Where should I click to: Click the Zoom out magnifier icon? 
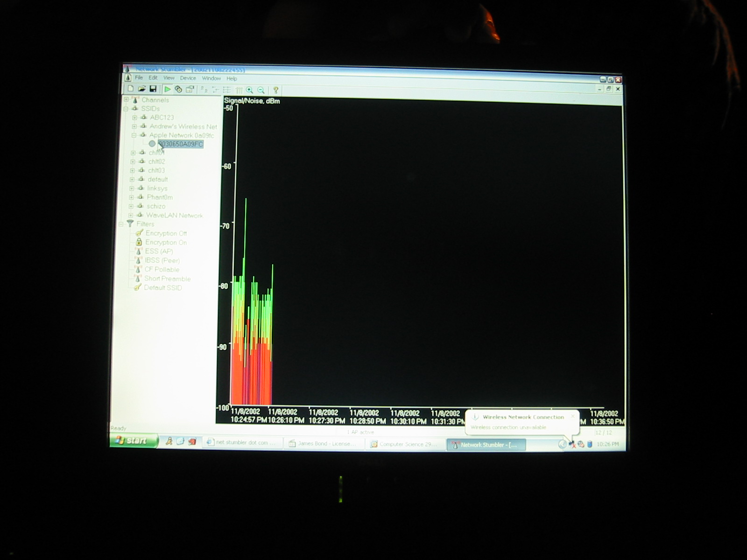point(261,90)
